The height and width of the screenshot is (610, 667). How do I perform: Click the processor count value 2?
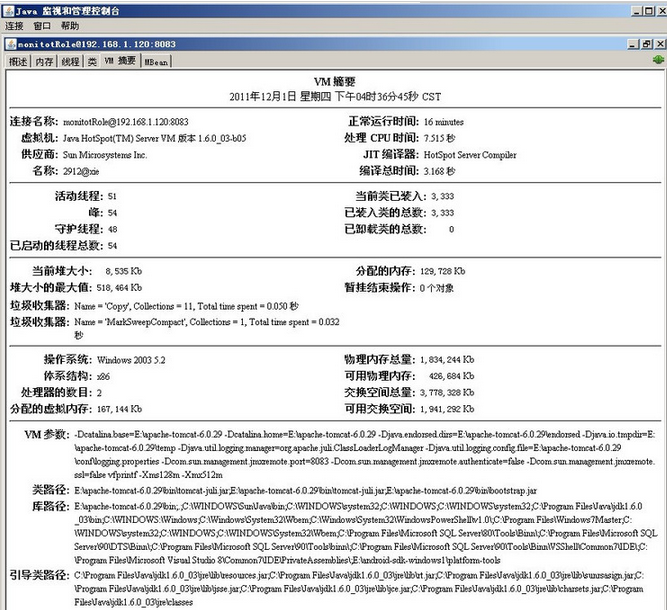99,393
